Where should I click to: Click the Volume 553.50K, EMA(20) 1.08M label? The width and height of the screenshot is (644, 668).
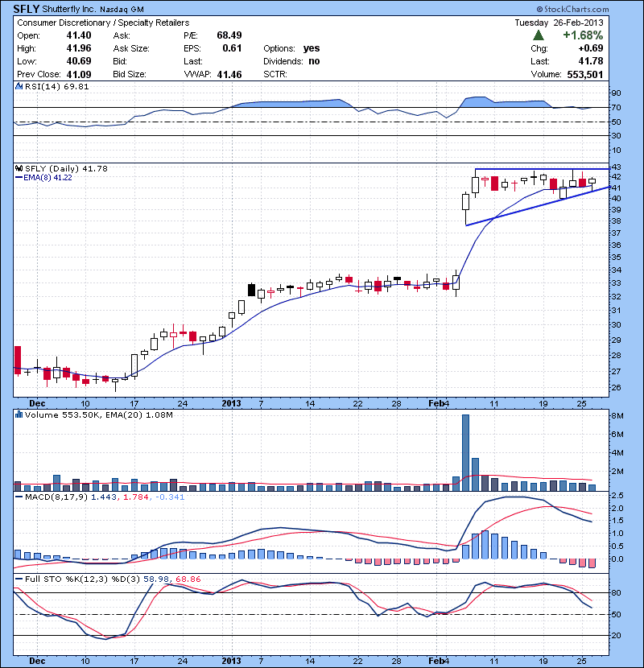pyautogui.click(x=99, y=415)
